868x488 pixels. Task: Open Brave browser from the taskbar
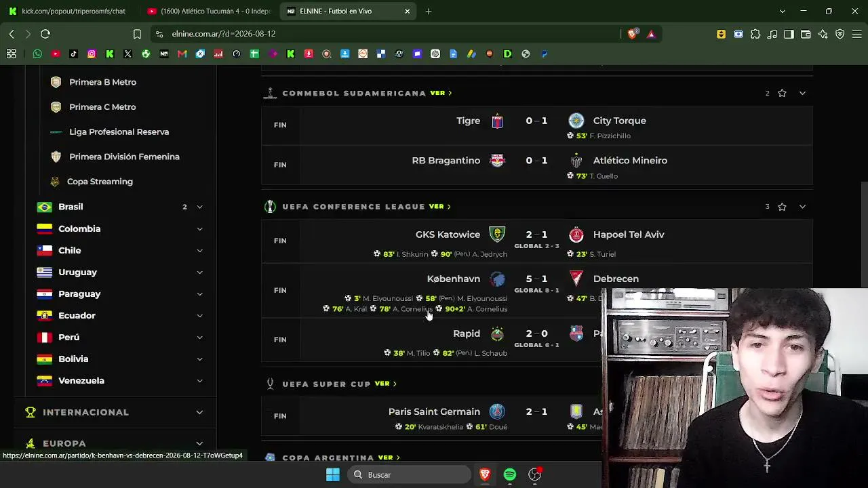click(x=485, y=474)
